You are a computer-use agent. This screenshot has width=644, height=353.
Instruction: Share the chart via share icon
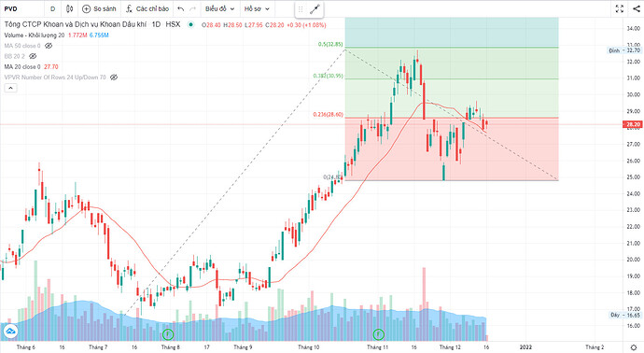tap(636, 8)
